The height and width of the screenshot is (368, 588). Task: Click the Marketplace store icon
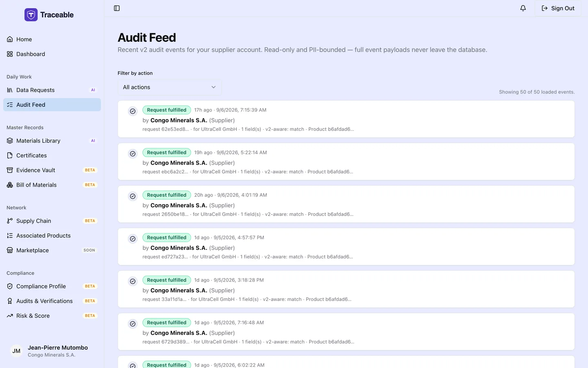click(10, 250)
